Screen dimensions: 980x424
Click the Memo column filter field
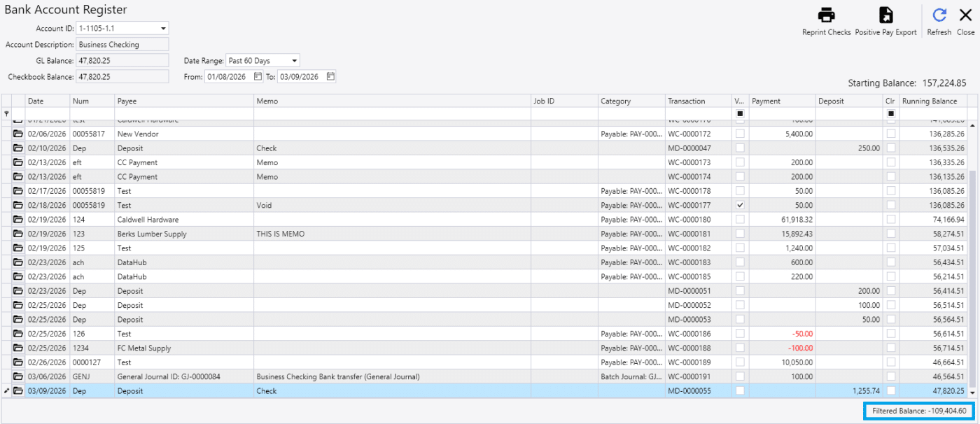391,113
